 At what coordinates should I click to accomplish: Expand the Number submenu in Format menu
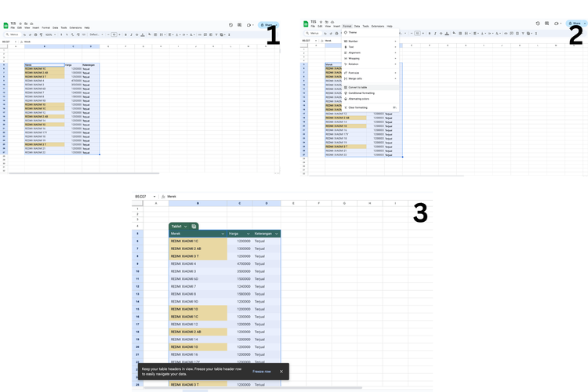pyautogui.click(x=354, y=41)
